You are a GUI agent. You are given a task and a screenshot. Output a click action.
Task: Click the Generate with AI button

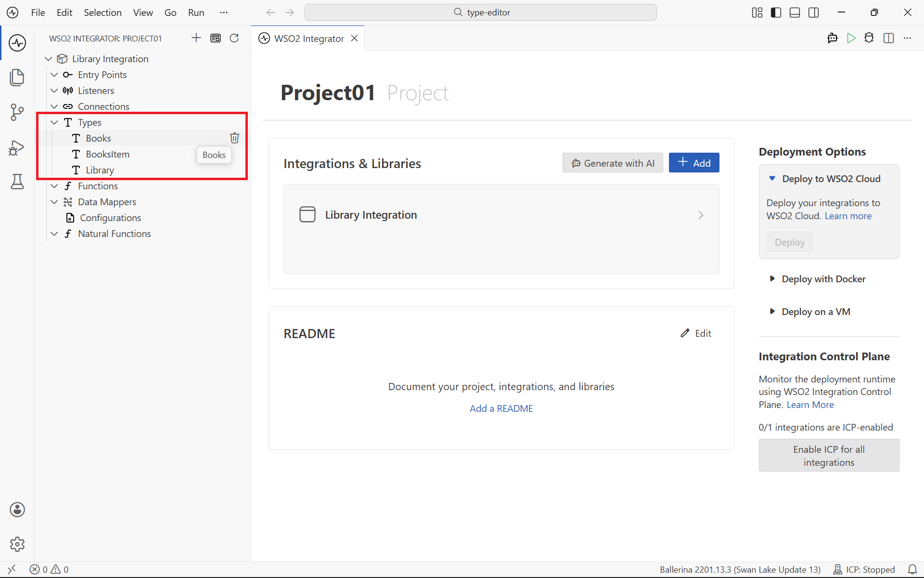[613, 163]
